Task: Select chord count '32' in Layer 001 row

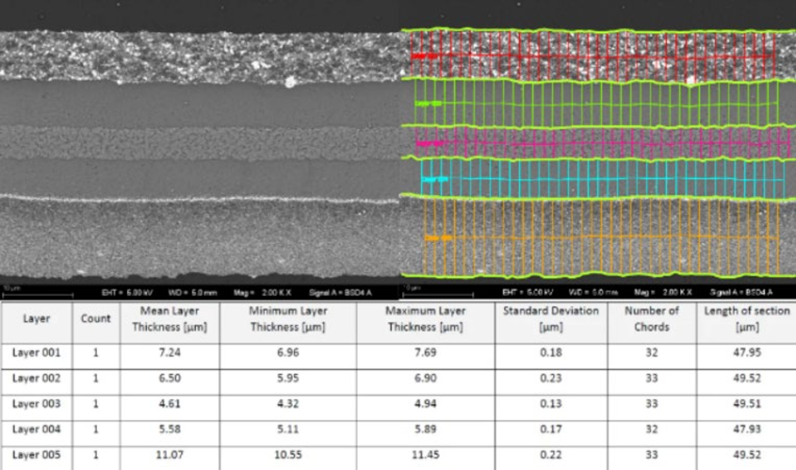Action: [652, 352]
